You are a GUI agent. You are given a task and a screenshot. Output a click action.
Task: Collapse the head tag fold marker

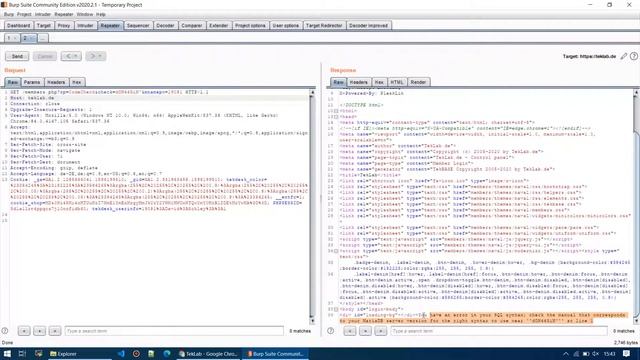[336, 117]
